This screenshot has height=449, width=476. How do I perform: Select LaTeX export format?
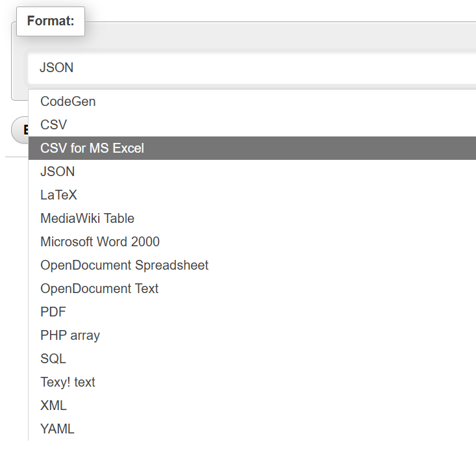pyautogui.click(x=252, y=195)
